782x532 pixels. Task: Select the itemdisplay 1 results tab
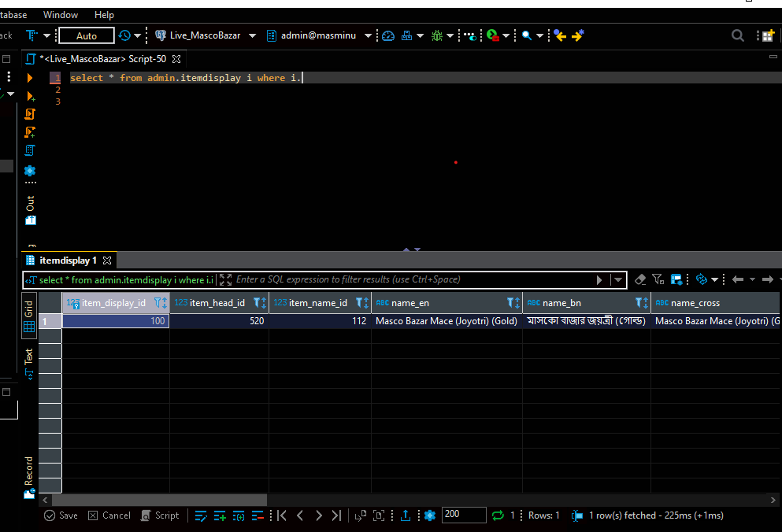pyautogui.click(x=68, y=260)
